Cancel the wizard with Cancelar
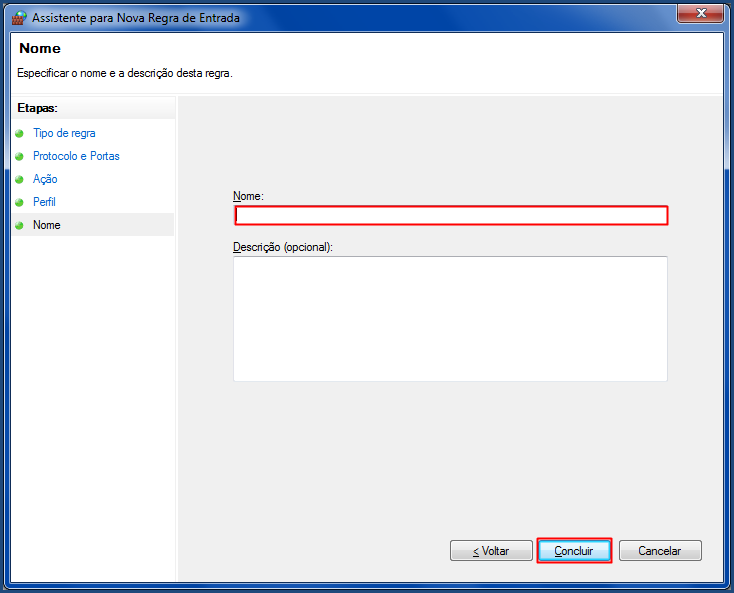This screenshot has width=734, height=593. click(660, 550)
